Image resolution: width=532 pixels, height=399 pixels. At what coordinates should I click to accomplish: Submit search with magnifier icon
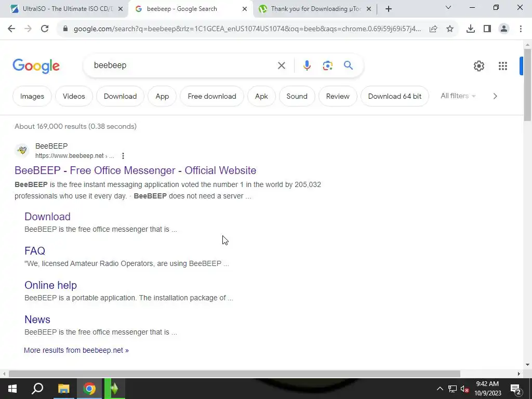[x=349, y=65]
